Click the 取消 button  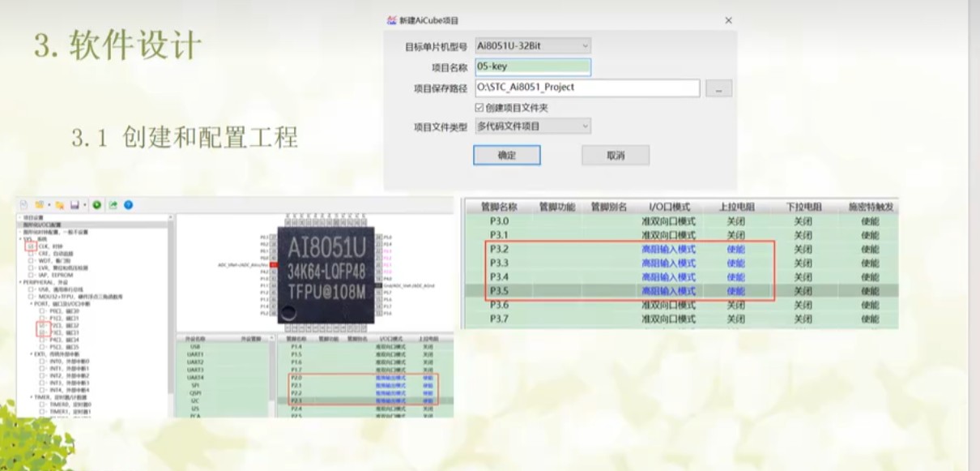click(614, 155)
